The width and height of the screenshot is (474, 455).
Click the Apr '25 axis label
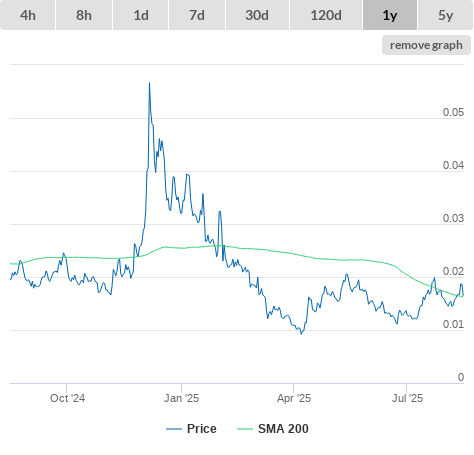click(294, 398)
